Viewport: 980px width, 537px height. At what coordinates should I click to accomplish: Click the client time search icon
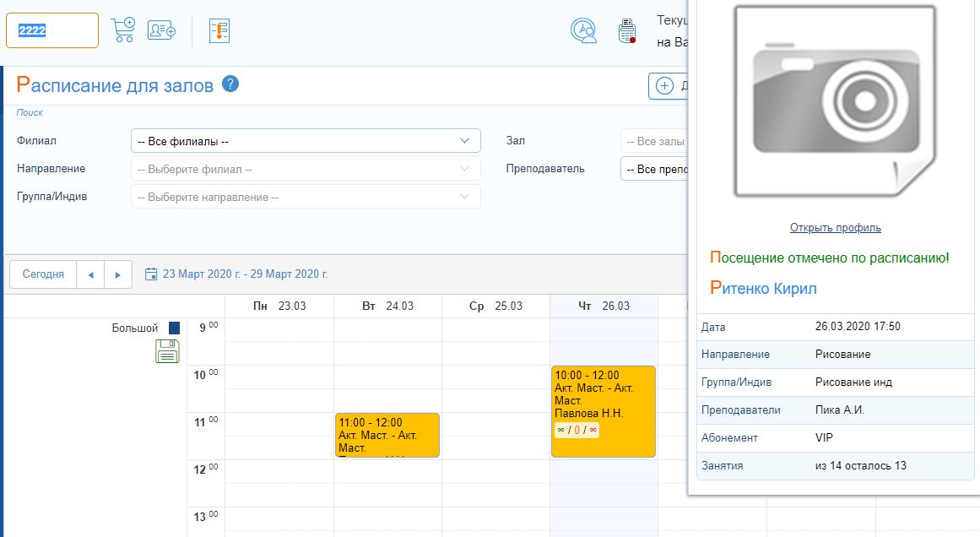pyautogui.click(x=584, y=30)
